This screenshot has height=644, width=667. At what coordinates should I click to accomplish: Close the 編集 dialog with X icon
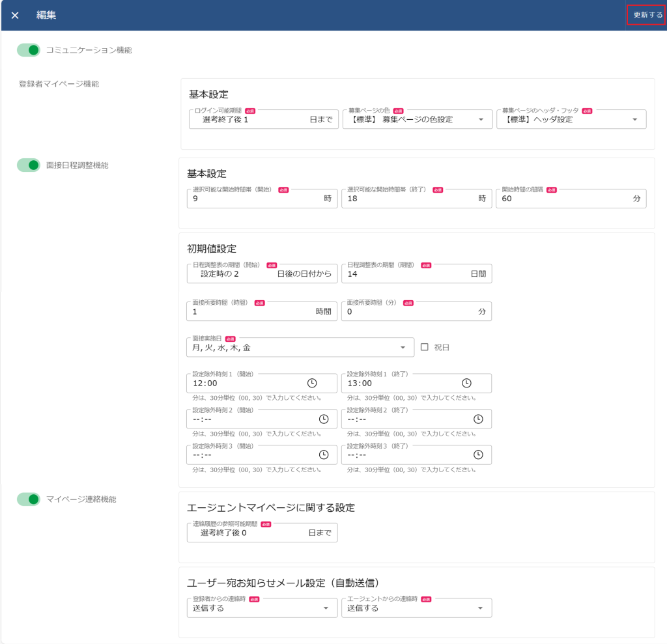[x=15, y=15]
